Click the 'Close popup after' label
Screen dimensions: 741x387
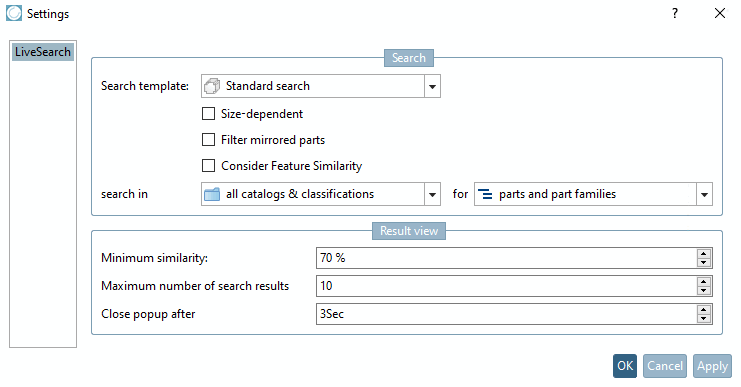148,314
